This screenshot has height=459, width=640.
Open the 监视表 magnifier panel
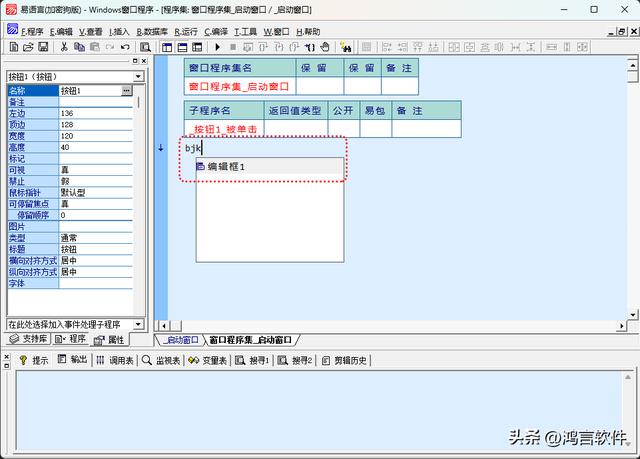(x=160, y=360)
